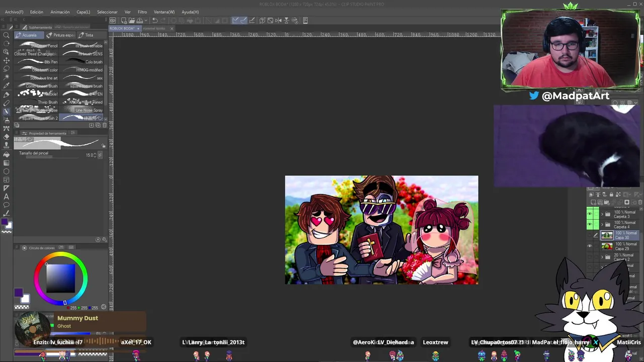Open the Animación menu

[60, 12]
